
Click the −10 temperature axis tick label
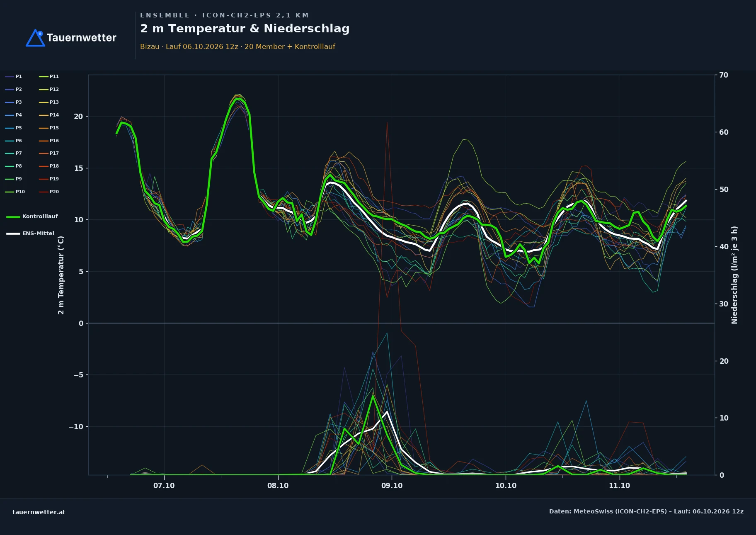click(x=76, y=427)
